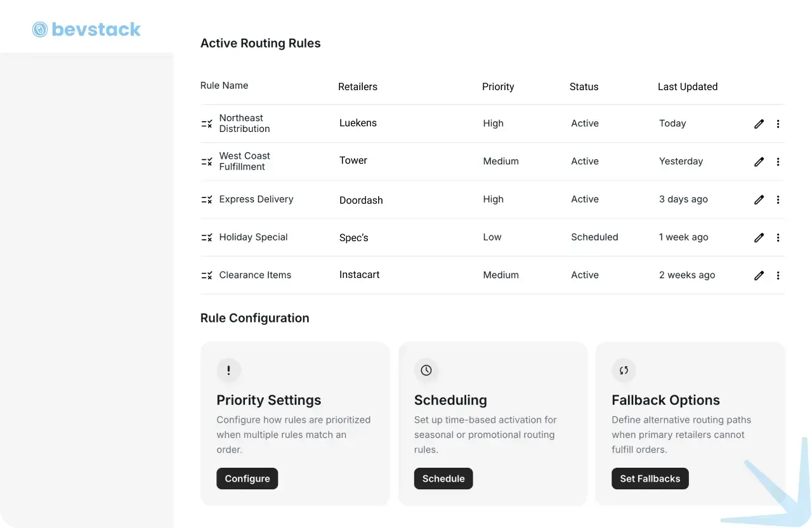Click the Set Fallbacks button
812x528 pixels.
[650, 478]
